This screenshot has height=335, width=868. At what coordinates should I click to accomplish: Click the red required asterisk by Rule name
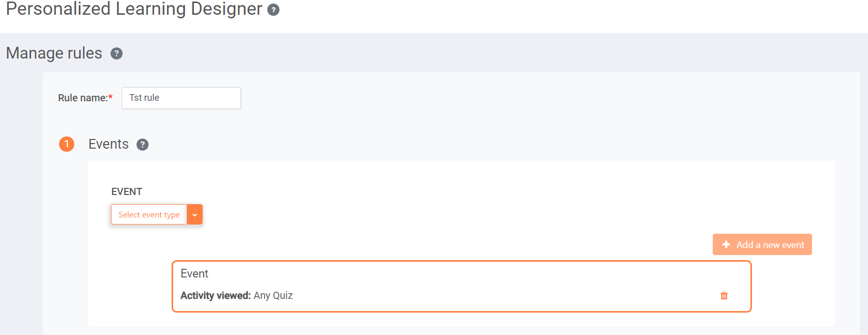(x=110, y=97)
